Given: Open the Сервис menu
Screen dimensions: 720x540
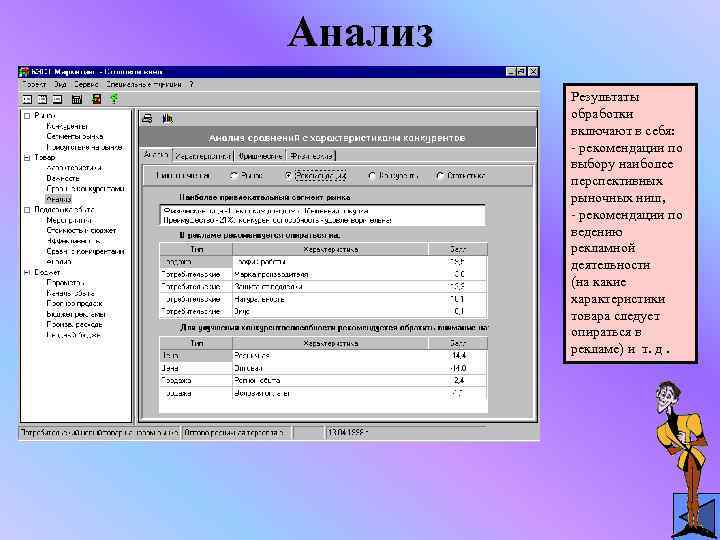Looking at the screenshot, I should [86, 84].
